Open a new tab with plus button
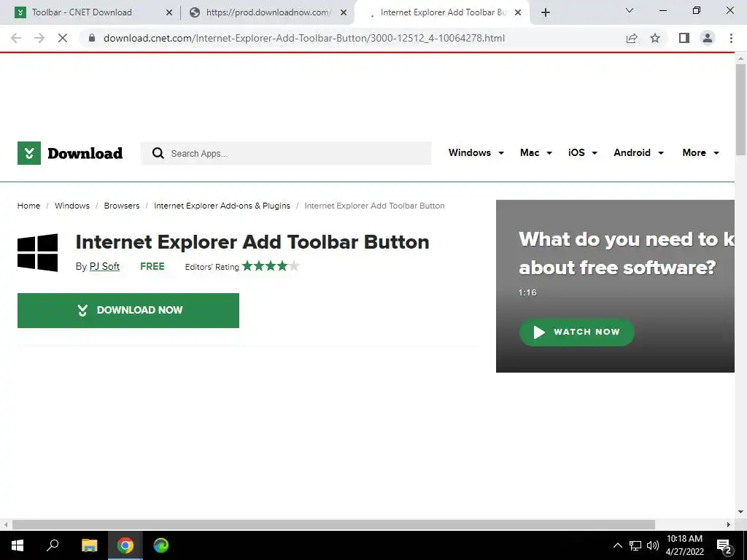Viewport: 747px width, 560px height. (x=546, y=12)
